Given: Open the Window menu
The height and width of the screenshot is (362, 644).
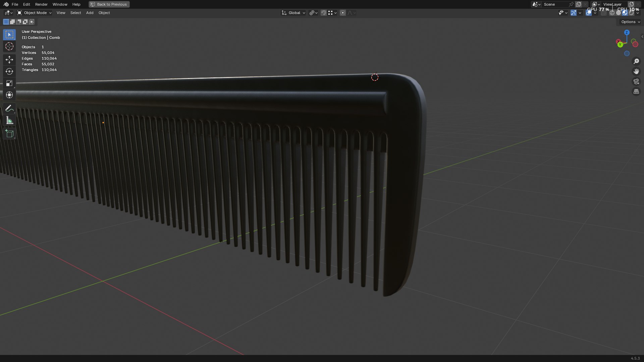Looking at the screenshot, I should tap(60, 4).
